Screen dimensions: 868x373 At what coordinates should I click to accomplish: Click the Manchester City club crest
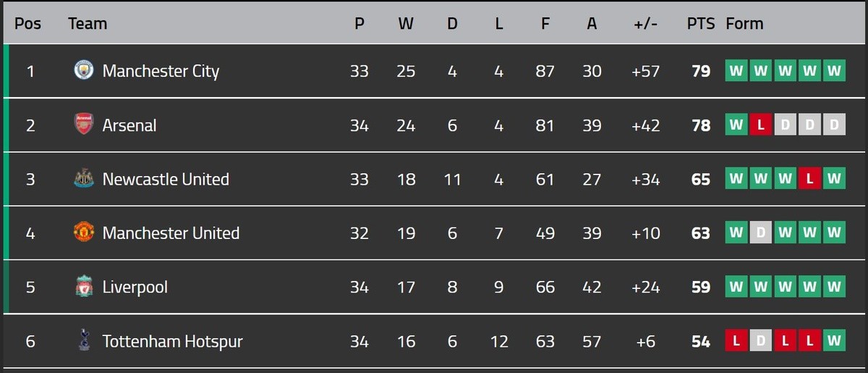pos(84,70)
